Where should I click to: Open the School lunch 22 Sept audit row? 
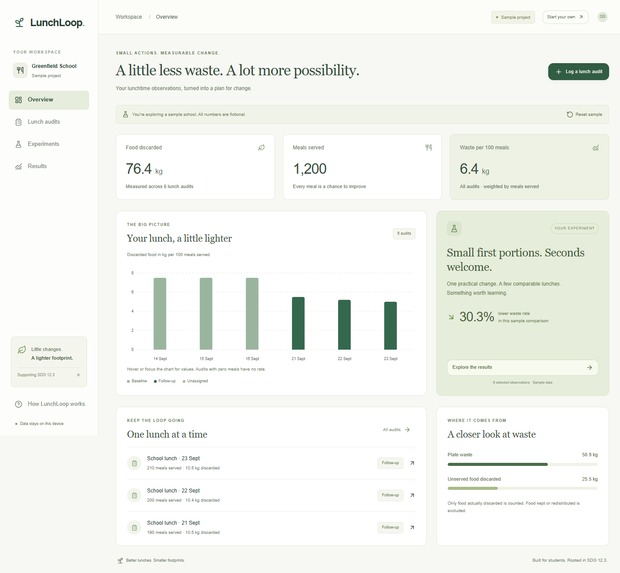click(x=271, y=495)
